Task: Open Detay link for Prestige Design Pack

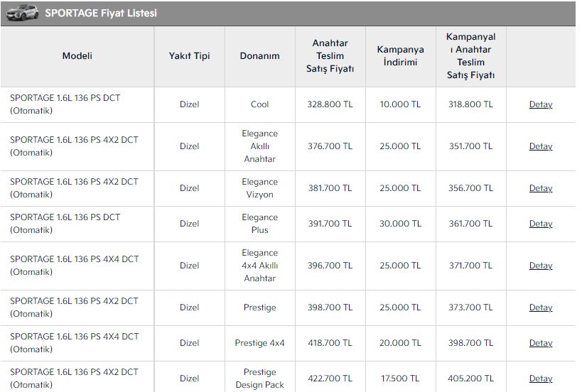Action: (541, 379)
